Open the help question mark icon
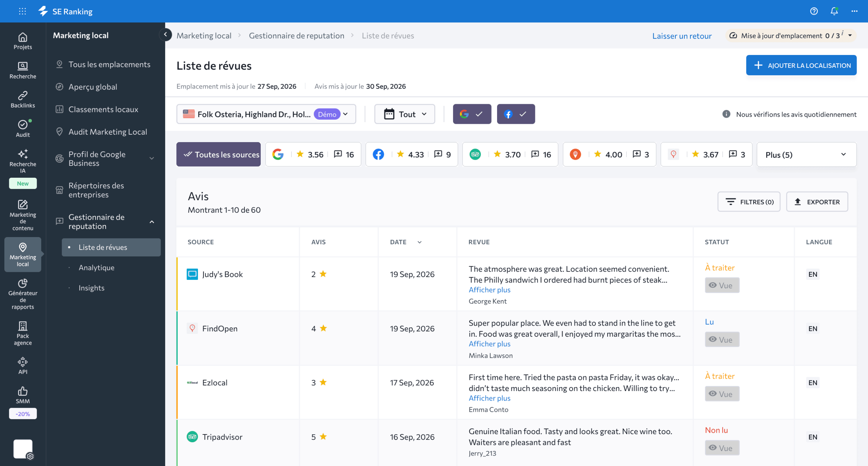Image resolution: width=868 pixels, height=466 pixels. click(814, 11)
